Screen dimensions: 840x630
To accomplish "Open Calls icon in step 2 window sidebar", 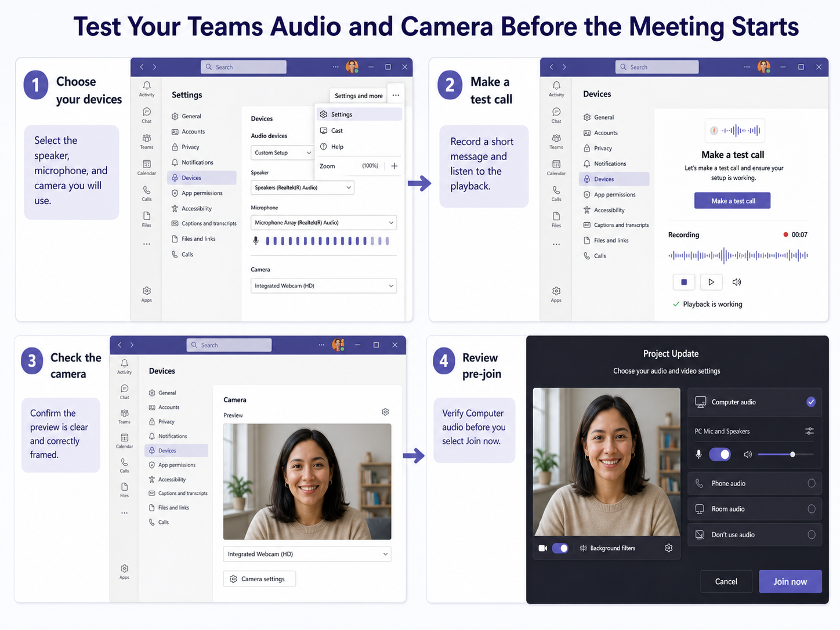I will (556, 194).
